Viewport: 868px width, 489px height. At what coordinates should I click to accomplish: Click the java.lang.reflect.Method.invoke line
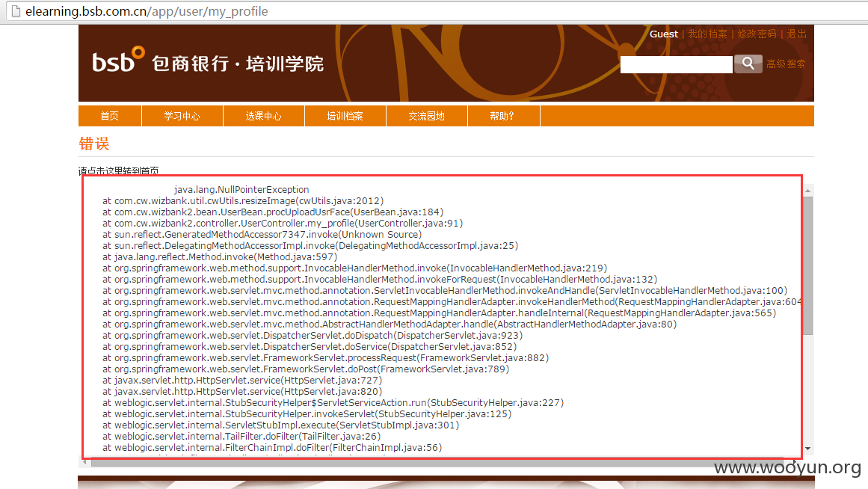[x=220, y=257]
